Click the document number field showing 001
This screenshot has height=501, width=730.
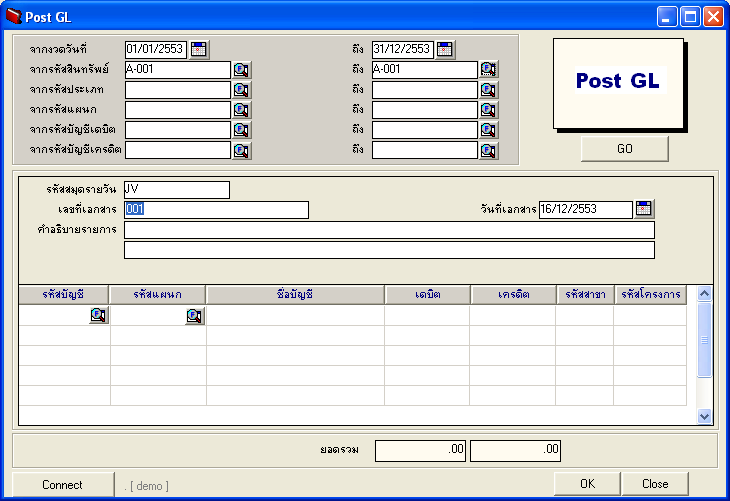[x=216, y=210]
